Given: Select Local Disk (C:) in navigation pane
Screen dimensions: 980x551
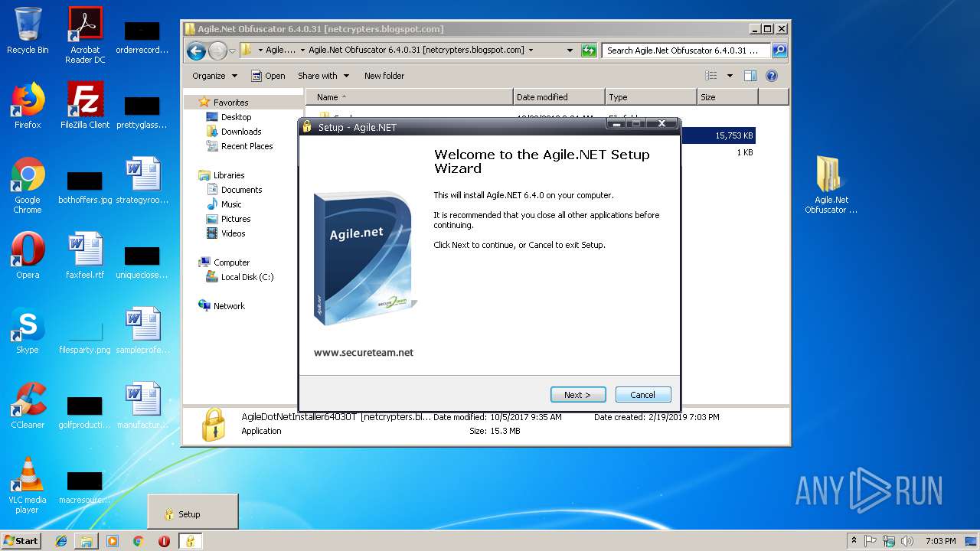Looking at the screenshot, I should pos(247,277).
